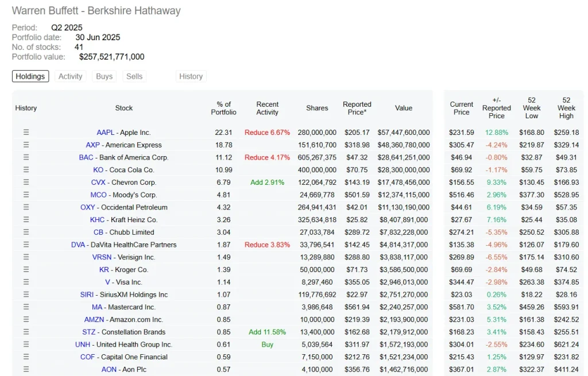Sort by the Value column header

(404, 108)
